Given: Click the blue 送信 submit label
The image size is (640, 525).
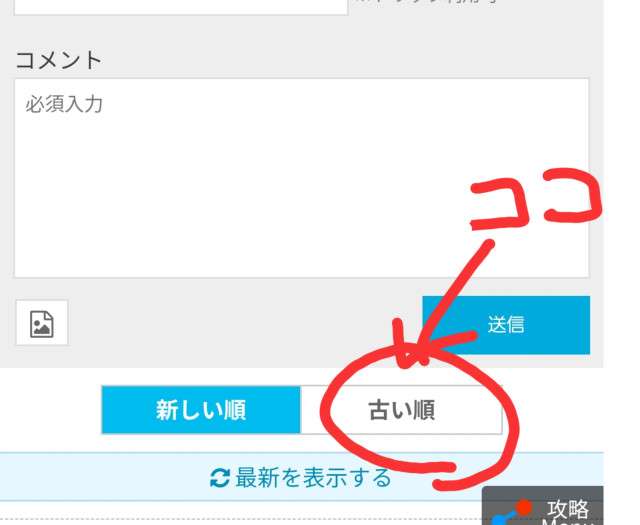Looking at the screenshot, I should click(506, 325).
